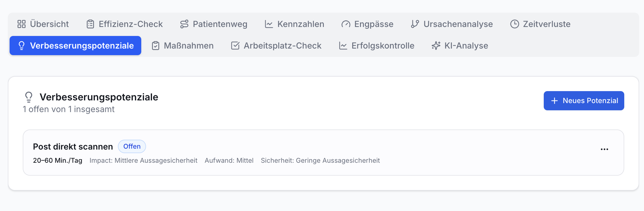Open the Übersicht tab

click(43, 24)
